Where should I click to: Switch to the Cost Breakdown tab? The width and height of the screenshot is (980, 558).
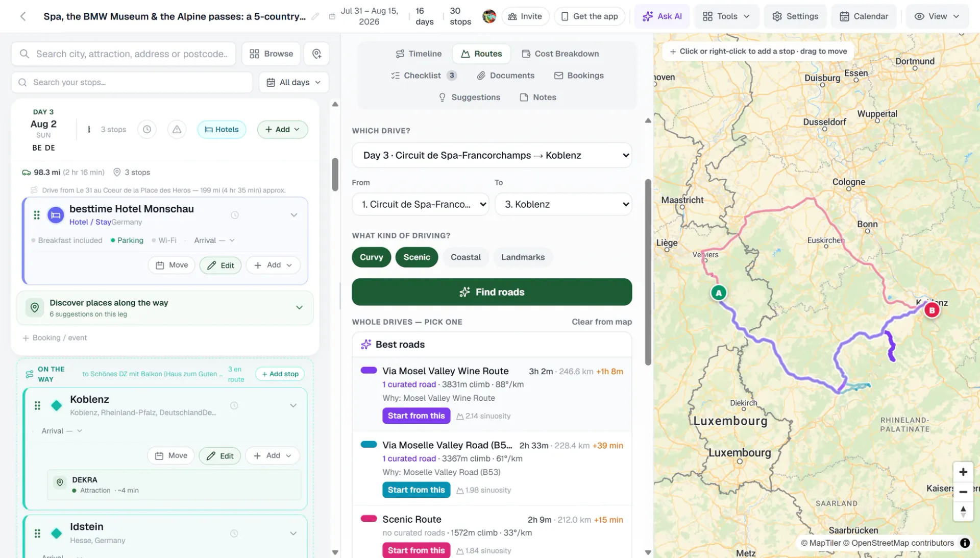tap(560, 54)
